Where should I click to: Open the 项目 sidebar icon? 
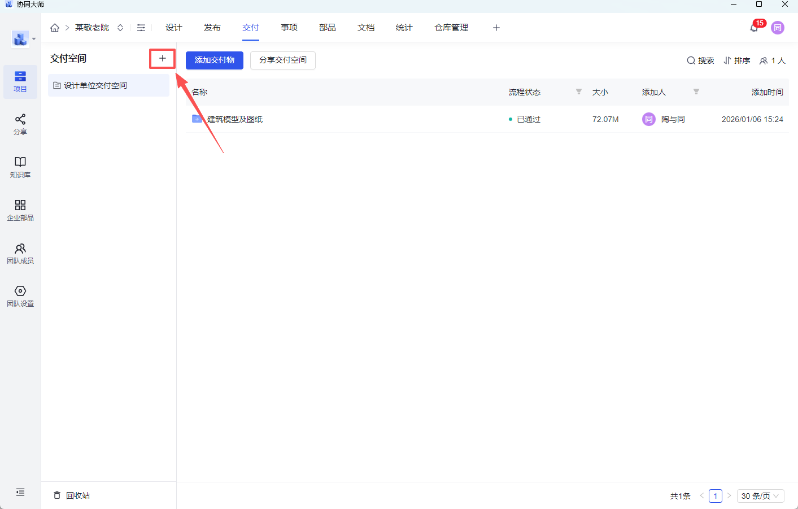point(20,80)
